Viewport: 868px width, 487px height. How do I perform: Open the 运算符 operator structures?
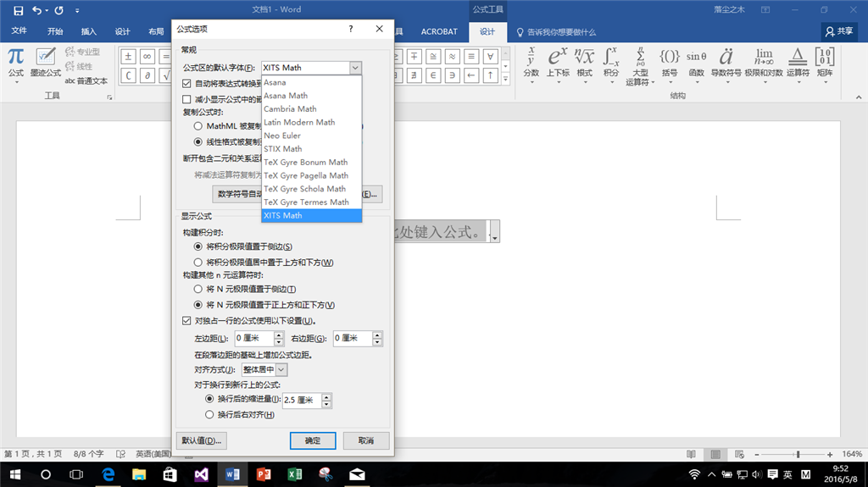pos(798,64)
